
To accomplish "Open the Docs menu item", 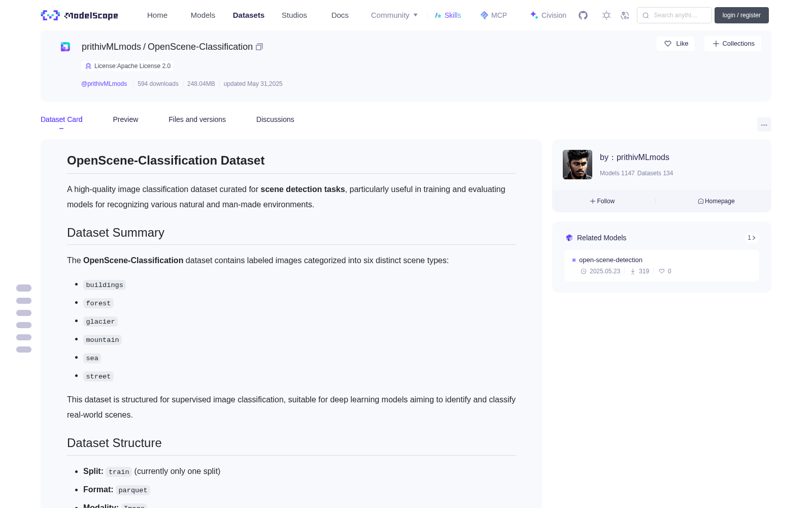I will click(x=340, y=15).
